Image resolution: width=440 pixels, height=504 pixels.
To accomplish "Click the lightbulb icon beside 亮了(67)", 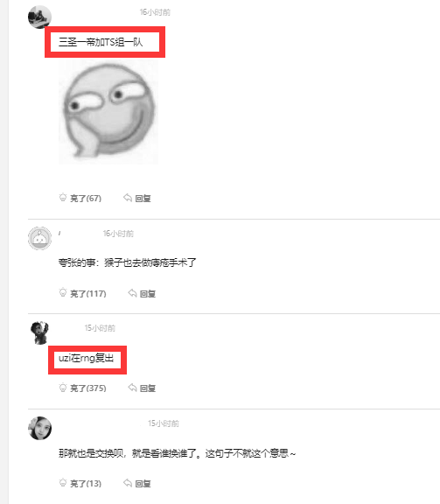I will 63,198.
